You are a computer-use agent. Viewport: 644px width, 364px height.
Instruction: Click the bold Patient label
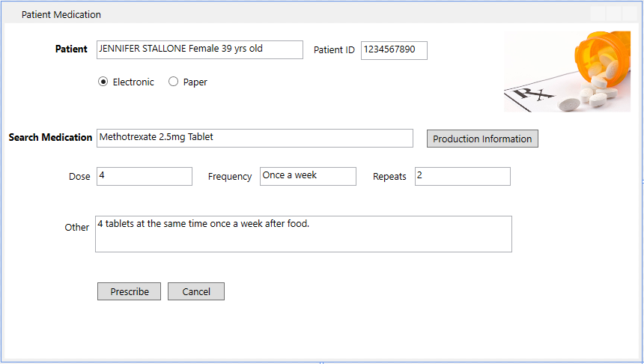(x=71, y=49)
